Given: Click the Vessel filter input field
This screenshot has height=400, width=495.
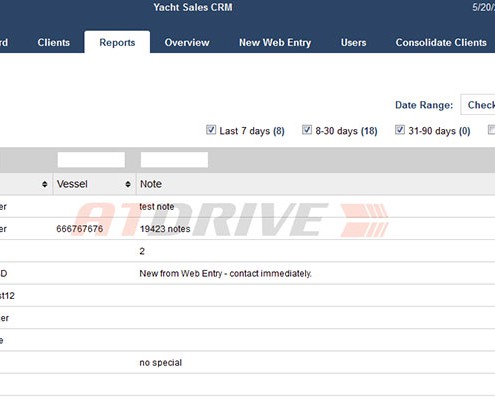Looking at the screenshot, I should [x=91, y=160].
